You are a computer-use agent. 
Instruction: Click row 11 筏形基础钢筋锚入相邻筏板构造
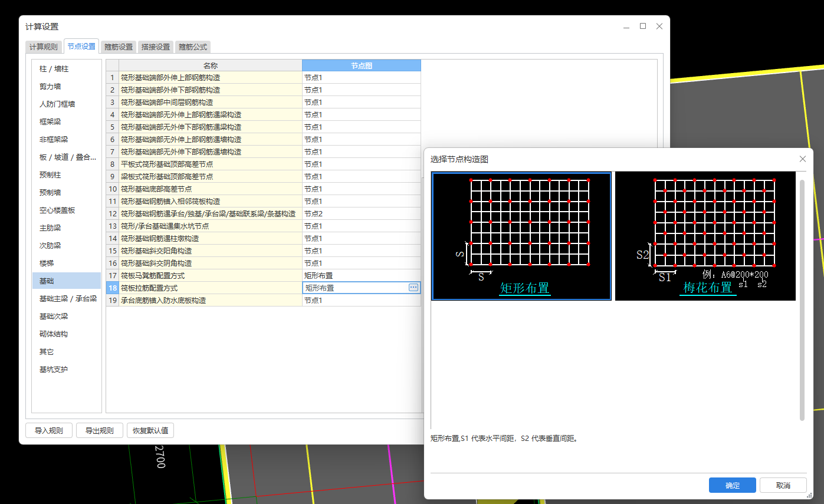click(x=211, y=202)
